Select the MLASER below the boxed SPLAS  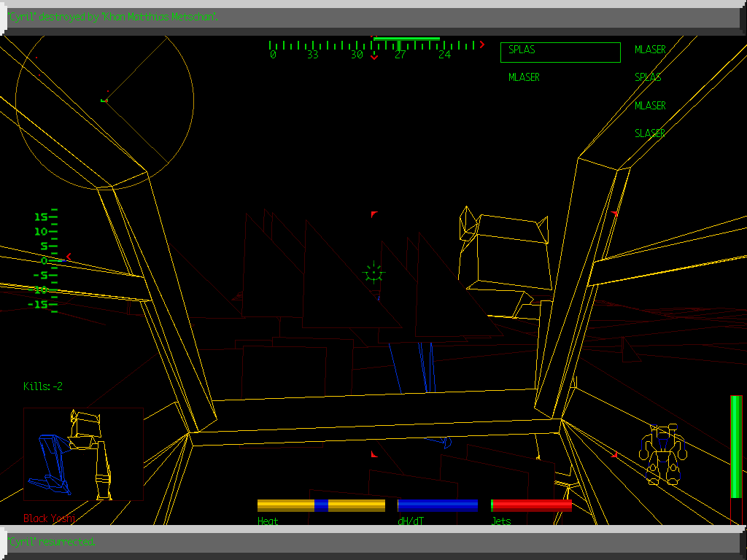[524, 77]
